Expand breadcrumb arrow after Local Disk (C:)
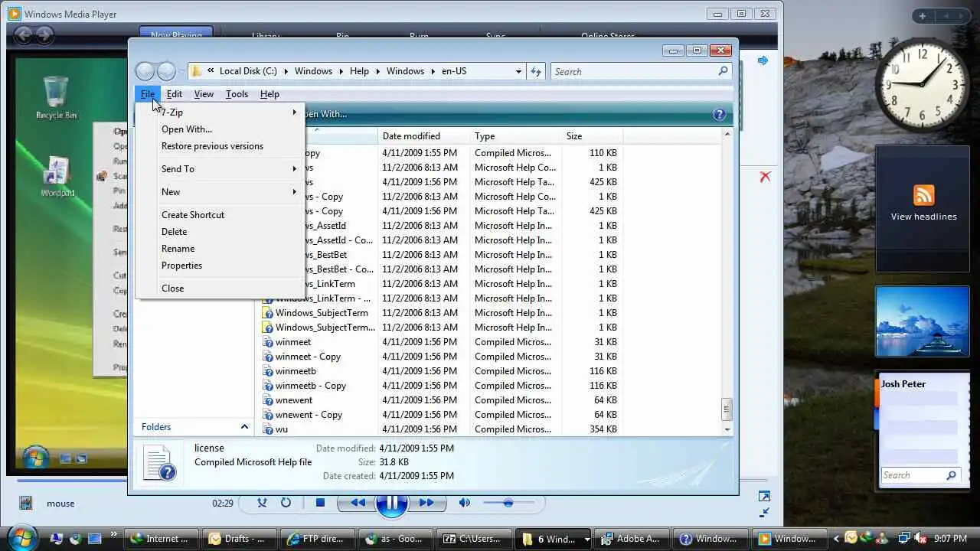The height and width of the screenshot is (551, 980). coord(286,71)
